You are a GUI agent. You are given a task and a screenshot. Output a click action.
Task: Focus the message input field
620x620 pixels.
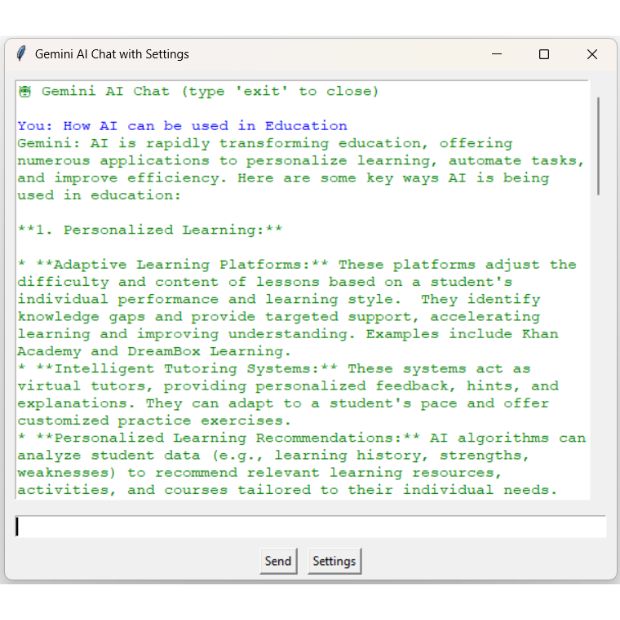[310, 527]
